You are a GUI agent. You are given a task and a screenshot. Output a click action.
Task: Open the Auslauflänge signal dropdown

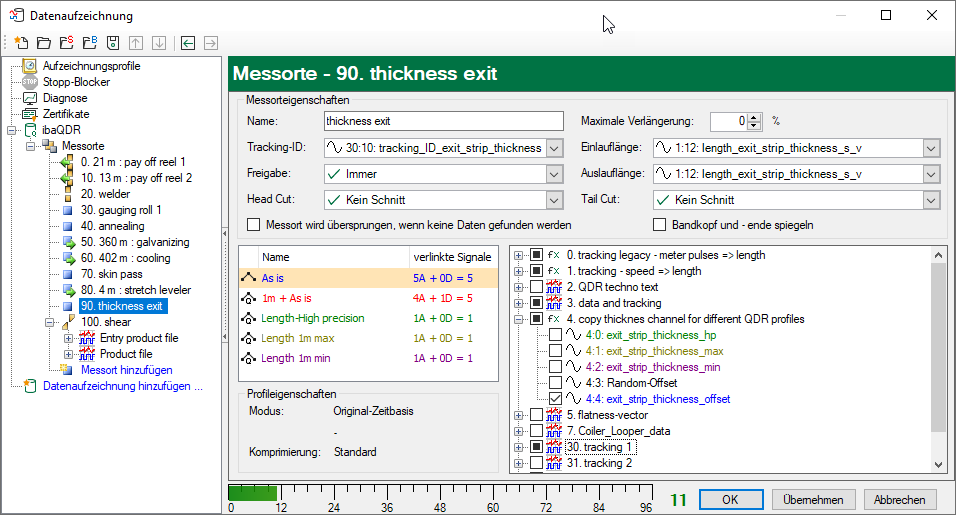(931, 174)
